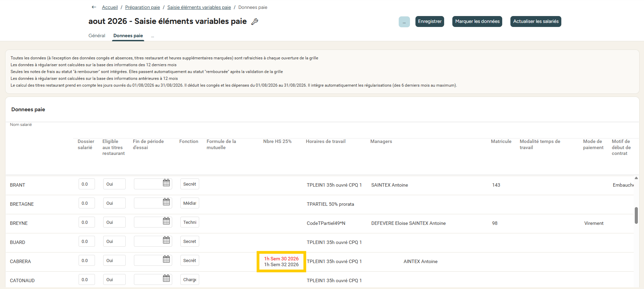Image resolution: width=644 pixels, height=289 pixels.
Task: Edit Dossier salarié value for BRANT
Action: coord(87,184)
